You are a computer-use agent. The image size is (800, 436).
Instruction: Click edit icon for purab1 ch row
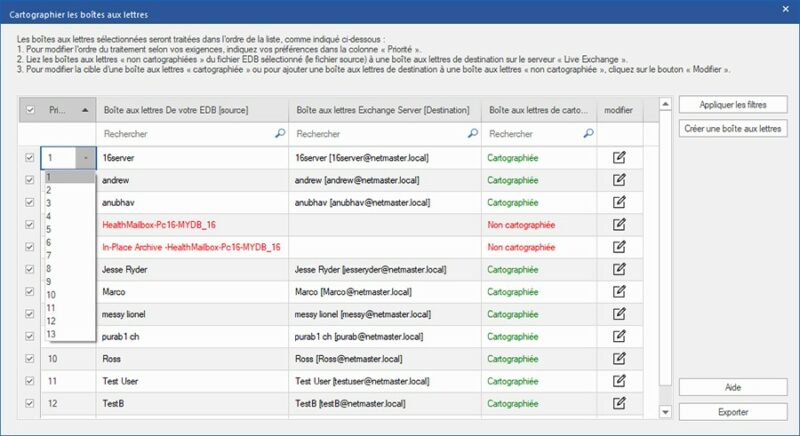pos(619,336)
